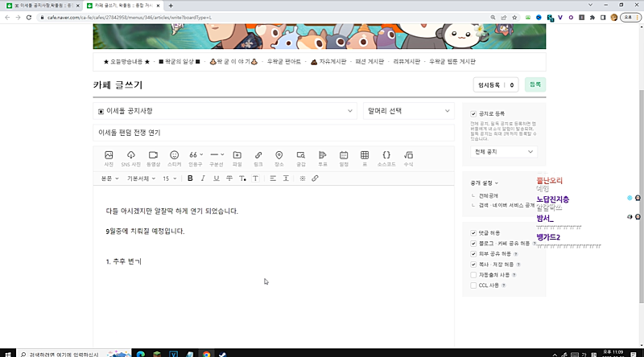The image size is (644, 357).
Task: Toggle the 댓글 허용 checkbox
Action: click(x=473, y=232)
